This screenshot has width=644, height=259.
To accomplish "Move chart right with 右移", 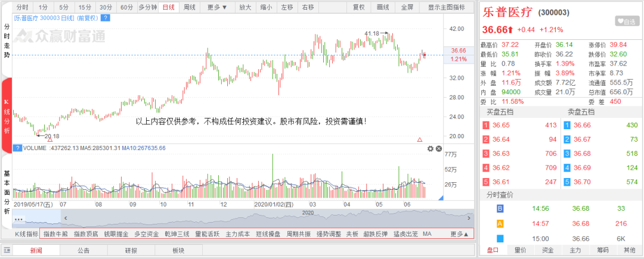I will 308,7.
